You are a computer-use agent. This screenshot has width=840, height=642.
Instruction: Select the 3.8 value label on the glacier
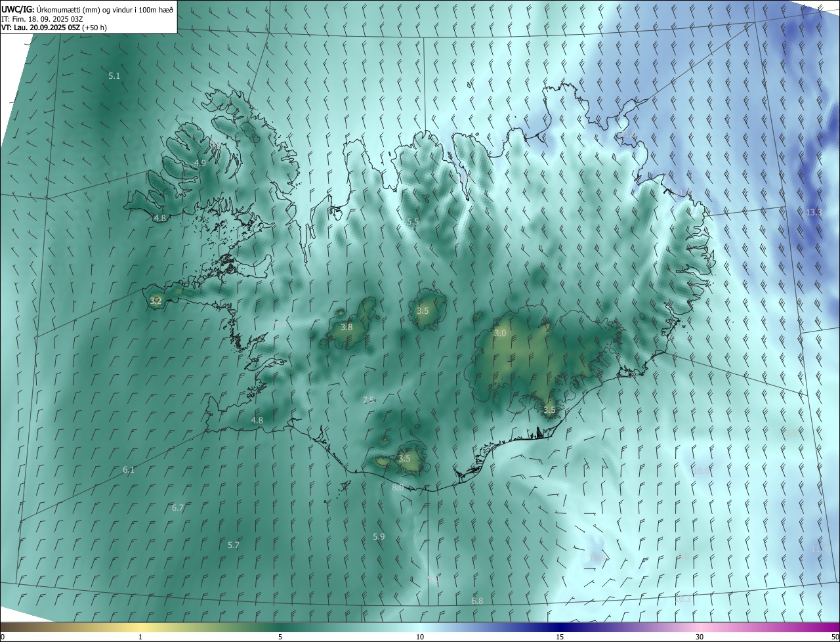(346, 327)
